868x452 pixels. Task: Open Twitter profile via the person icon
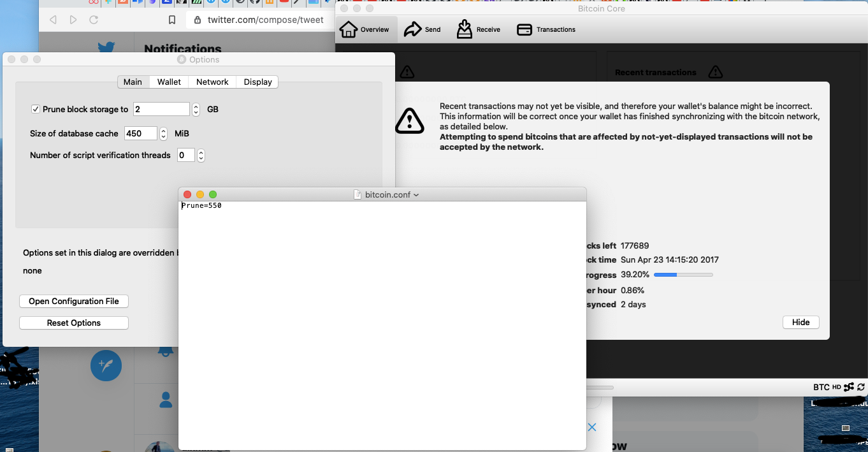pos(166,400)
